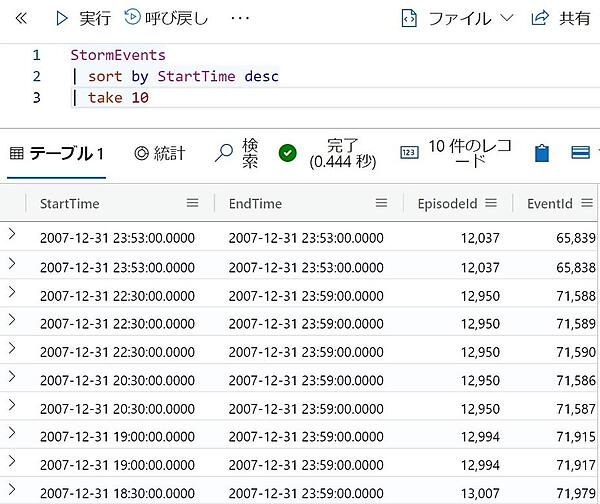Open the ファイル dropdown menu
Image resolution: width=600 pixels, height=504 pixels.
(457, 18)
